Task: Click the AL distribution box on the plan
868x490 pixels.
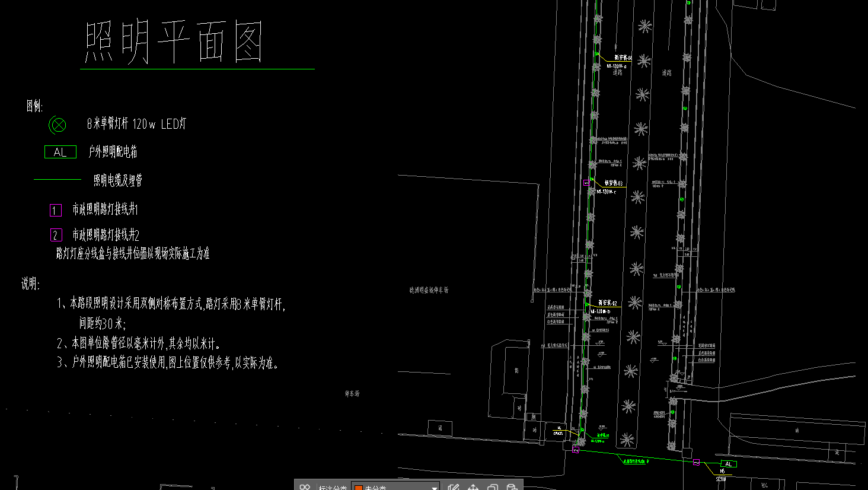Action: (x=728, y=464)
